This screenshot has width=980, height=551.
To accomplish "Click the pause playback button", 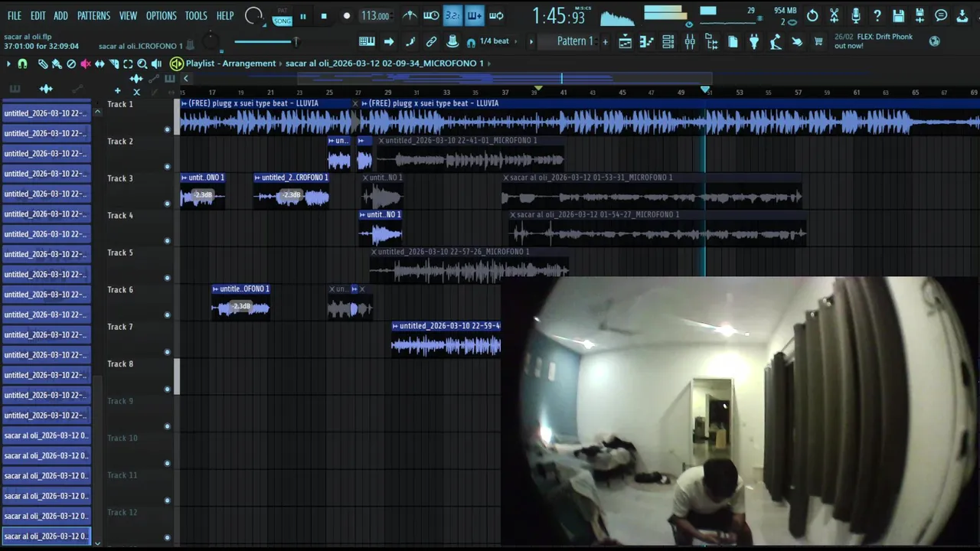I will tap(303, 16).
